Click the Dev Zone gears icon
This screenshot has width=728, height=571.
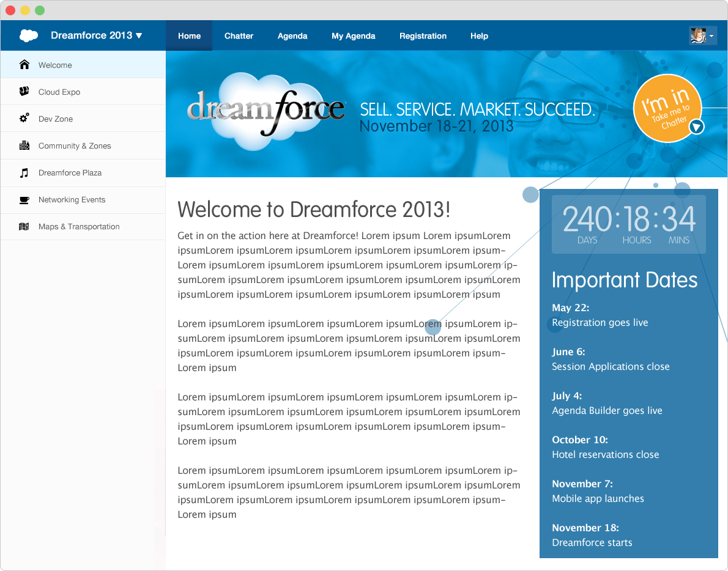[24, 118]
